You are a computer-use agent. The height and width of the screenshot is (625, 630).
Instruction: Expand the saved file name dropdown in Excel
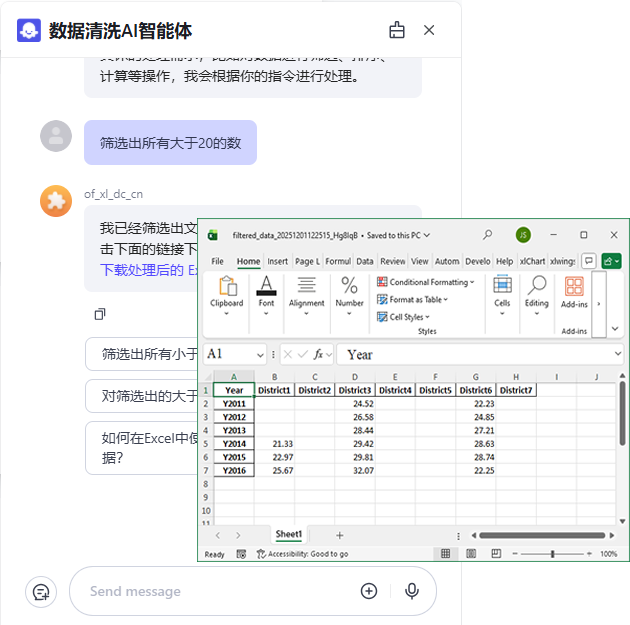(x=427, y=235)
